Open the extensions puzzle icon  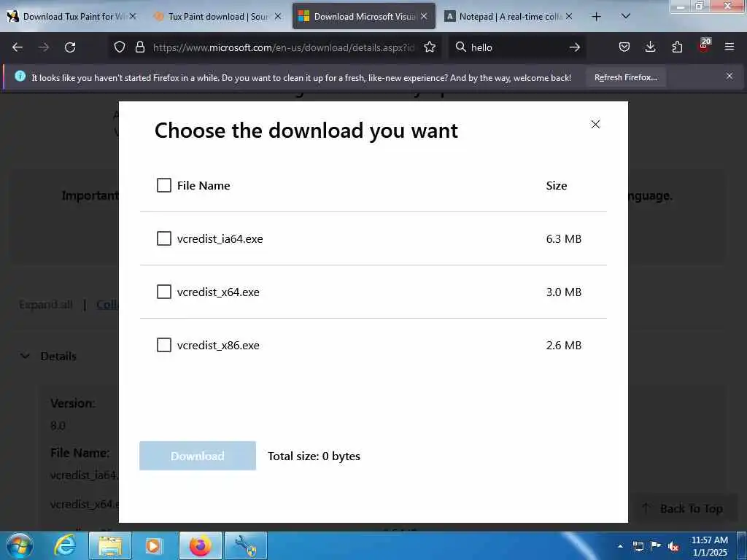coord(677,47)
